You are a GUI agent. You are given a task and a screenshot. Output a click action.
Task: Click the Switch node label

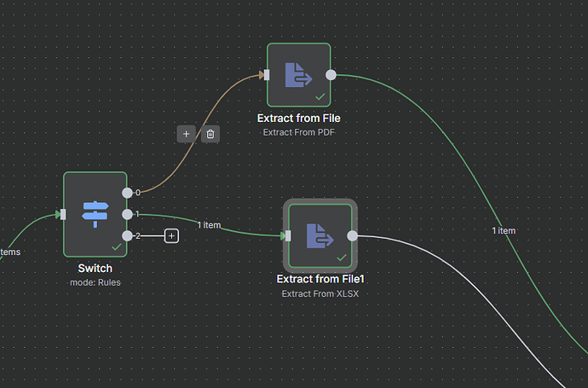pos(95,269)
